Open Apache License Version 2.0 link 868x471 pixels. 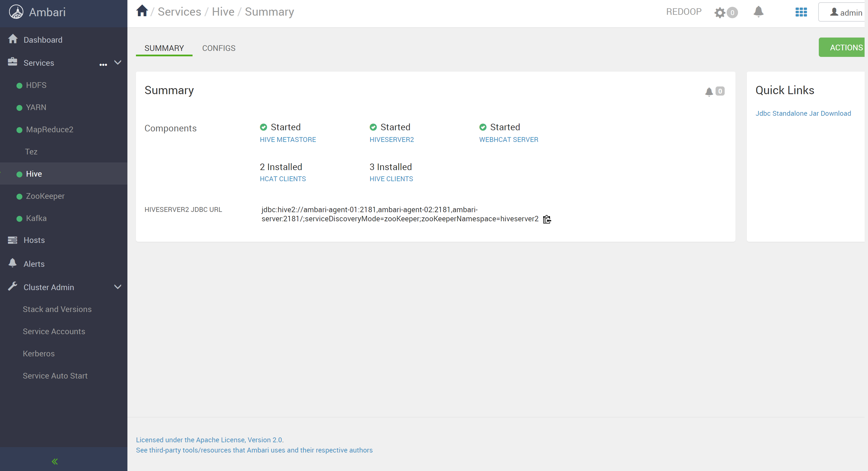click(210, 440)
